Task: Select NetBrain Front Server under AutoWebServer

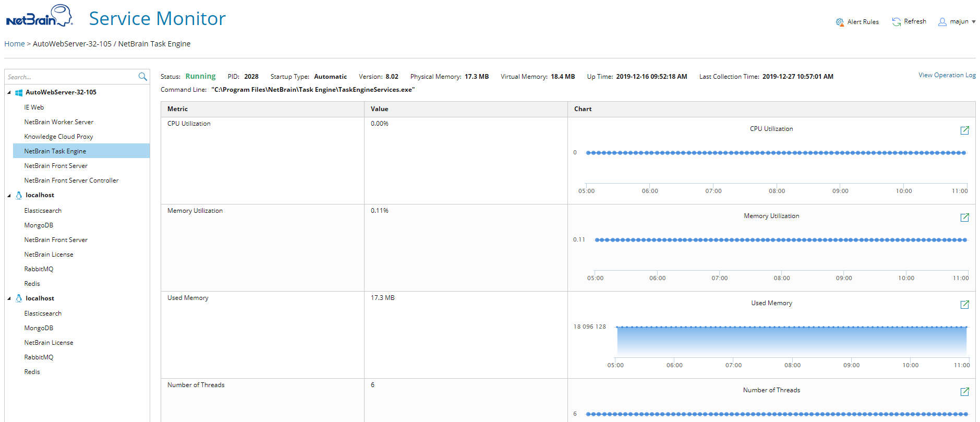Action: point(56,166)
